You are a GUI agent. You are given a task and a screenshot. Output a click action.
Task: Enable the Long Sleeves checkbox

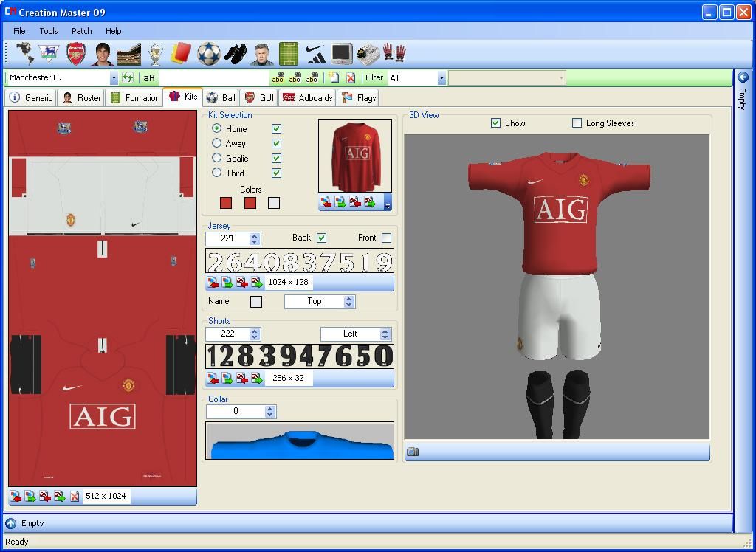tap(577, 123)
